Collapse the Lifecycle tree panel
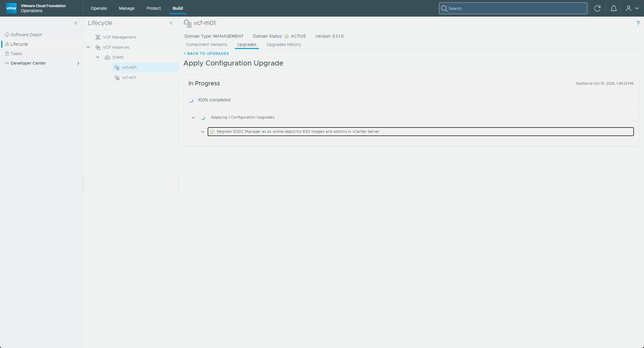The height and width of the screenshot is (348, 644). click(171, 23)
